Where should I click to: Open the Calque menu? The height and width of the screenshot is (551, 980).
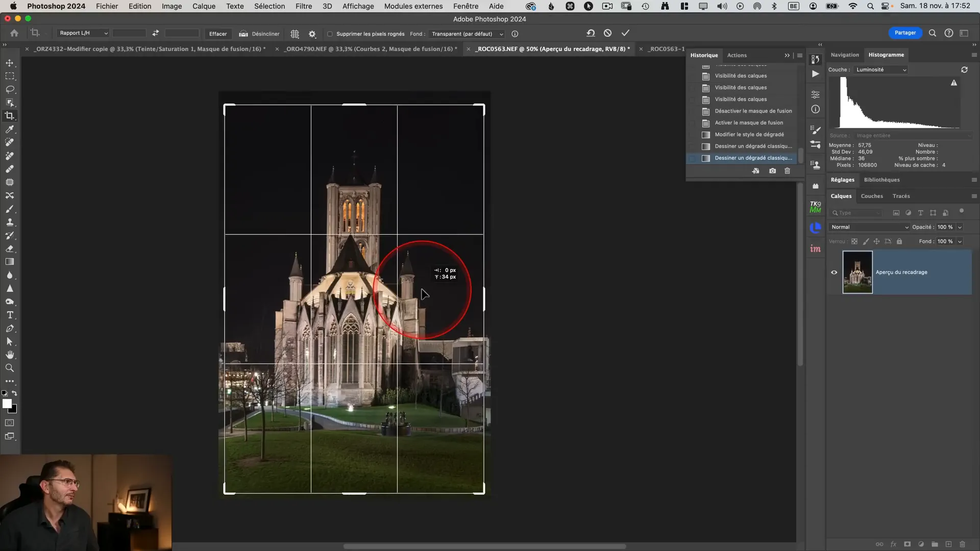point(204,6)
